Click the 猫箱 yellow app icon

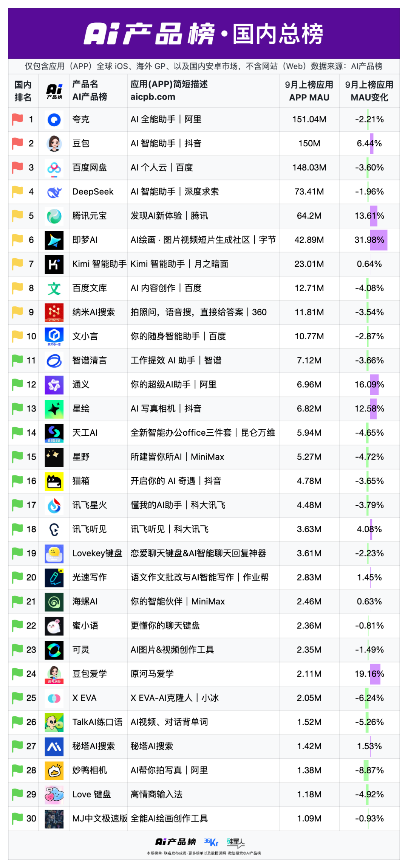54,481
